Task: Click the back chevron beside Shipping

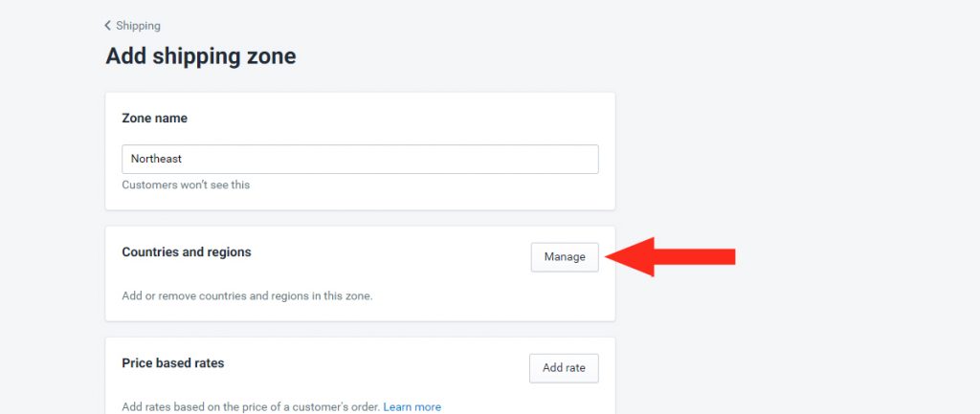Action: pos(107,26)
